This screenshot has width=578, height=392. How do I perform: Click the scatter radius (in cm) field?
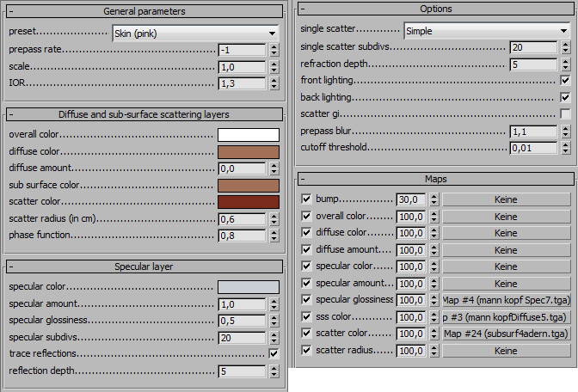(243, 219)
